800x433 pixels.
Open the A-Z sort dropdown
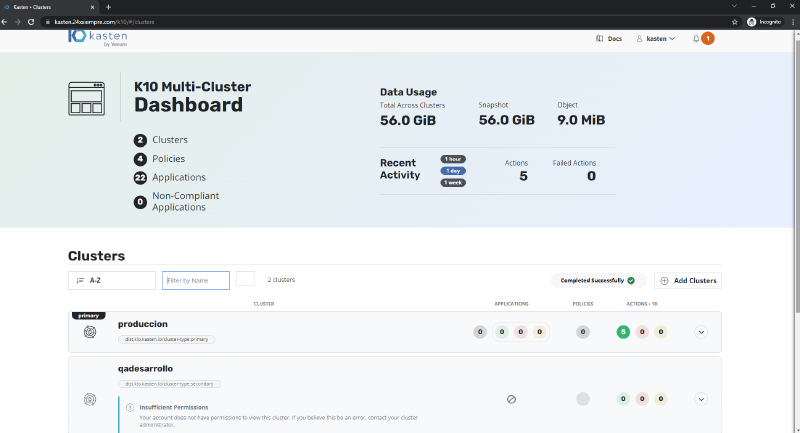(112, 281)
